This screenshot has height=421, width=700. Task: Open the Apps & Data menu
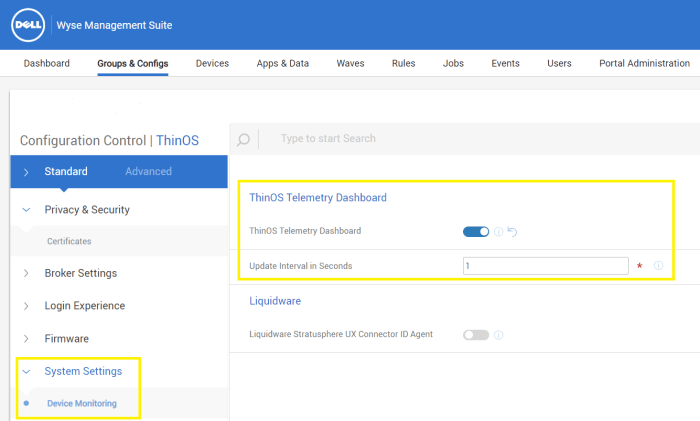283,63
